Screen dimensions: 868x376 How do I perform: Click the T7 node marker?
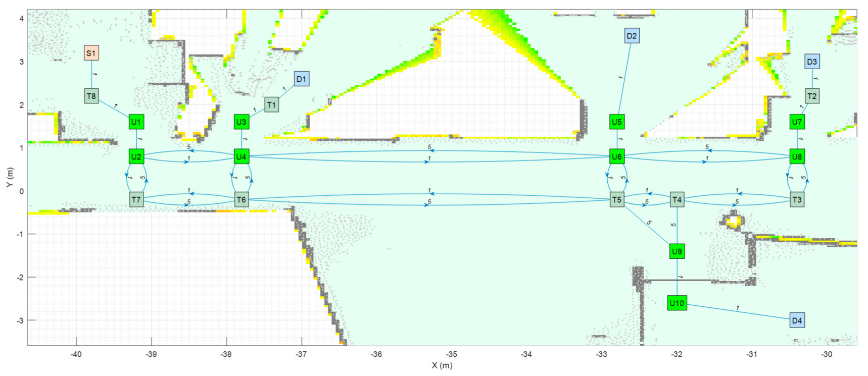click(x=136, y=199)
